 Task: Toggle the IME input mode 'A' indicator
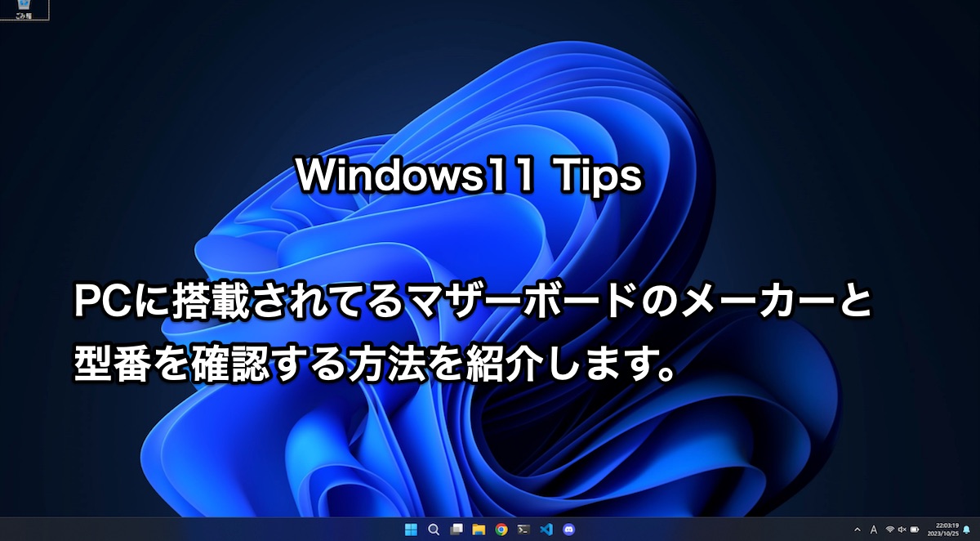[x=874, y=530]
